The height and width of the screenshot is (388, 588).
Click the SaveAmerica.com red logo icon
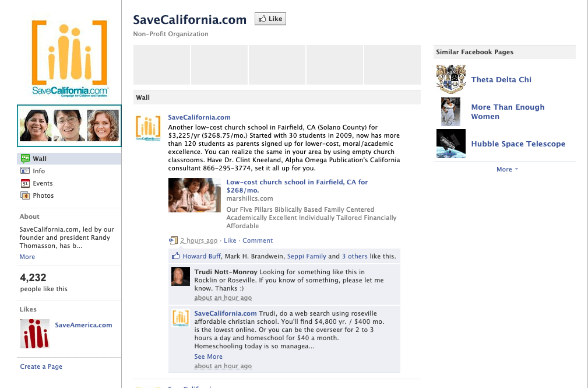pos(35,334)
